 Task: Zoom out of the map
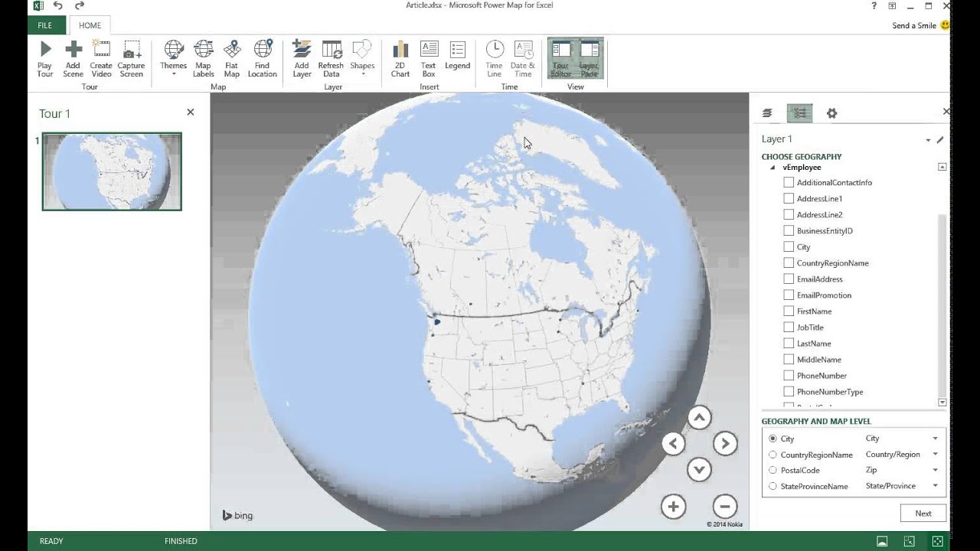(x=724, y=507)
